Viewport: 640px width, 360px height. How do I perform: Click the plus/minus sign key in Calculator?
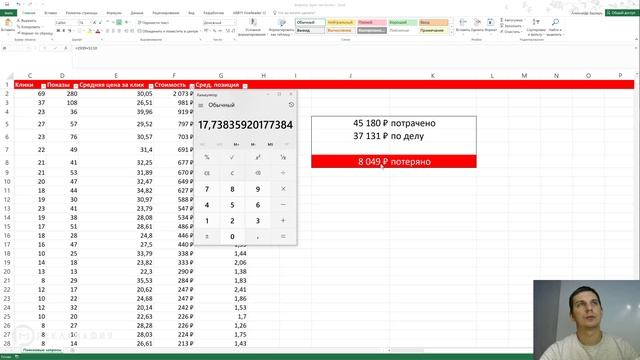pyautogui.click(x=207, y=236)
